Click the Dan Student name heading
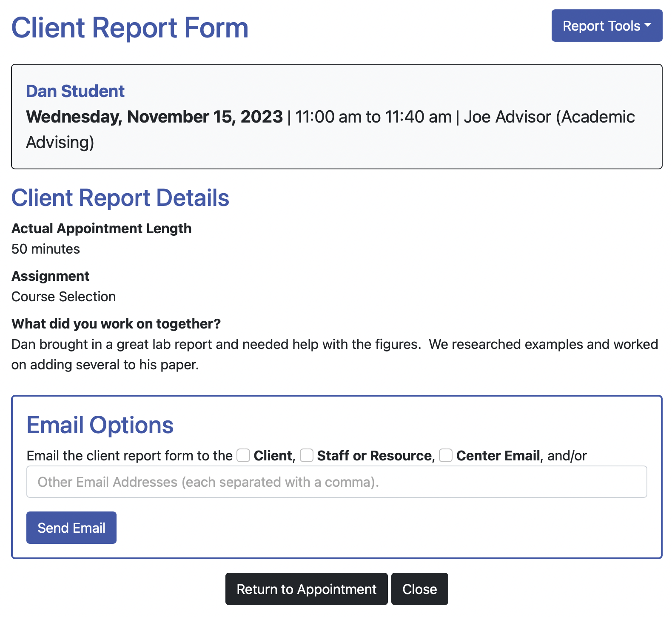This screenshot has height=617, width=672. (x=75, y=91)
